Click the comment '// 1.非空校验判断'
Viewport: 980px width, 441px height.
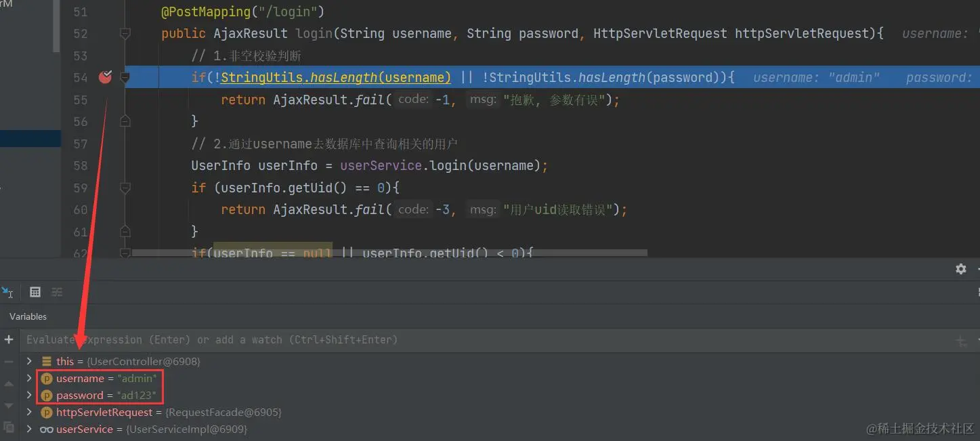pyautogui.click(x=246, y=56)
